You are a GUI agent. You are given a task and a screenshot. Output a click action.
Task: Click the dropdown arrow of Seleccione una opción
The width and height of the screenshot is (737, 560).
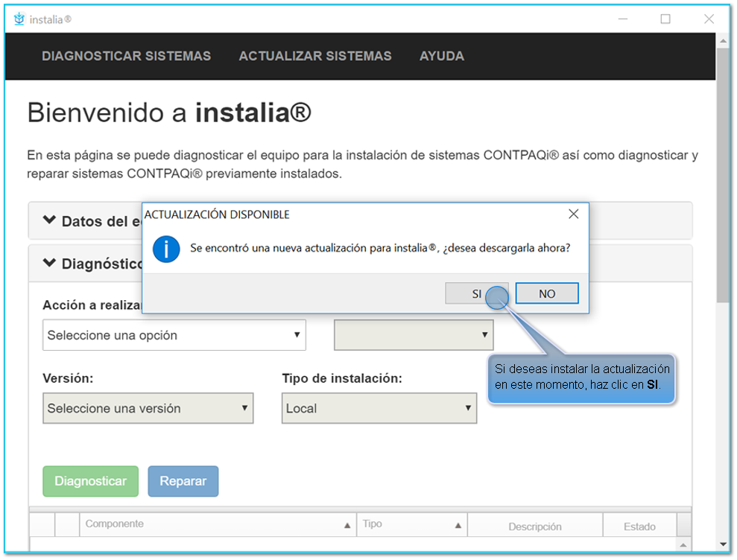(297, 334)
